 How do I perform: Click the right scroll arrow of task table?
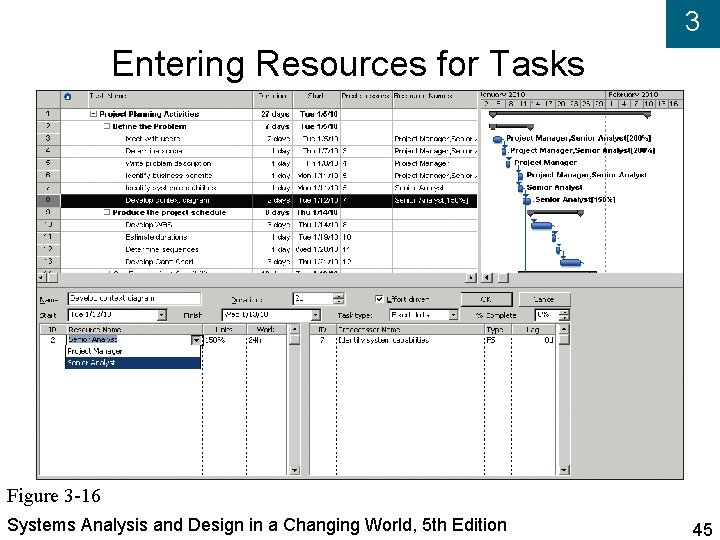[471, 277]
